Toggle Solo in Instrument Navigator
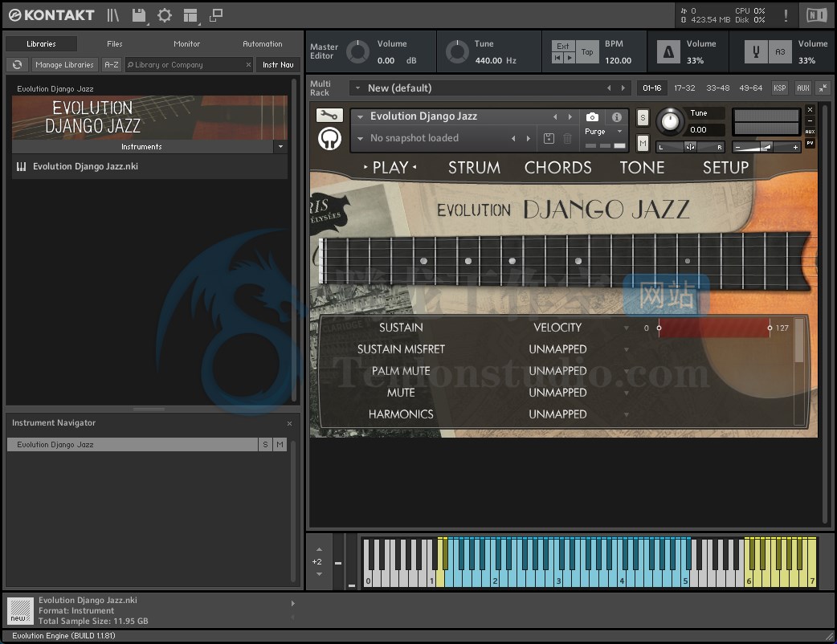Viewport: 837px width, 644px height. click(x=265, y=444)
